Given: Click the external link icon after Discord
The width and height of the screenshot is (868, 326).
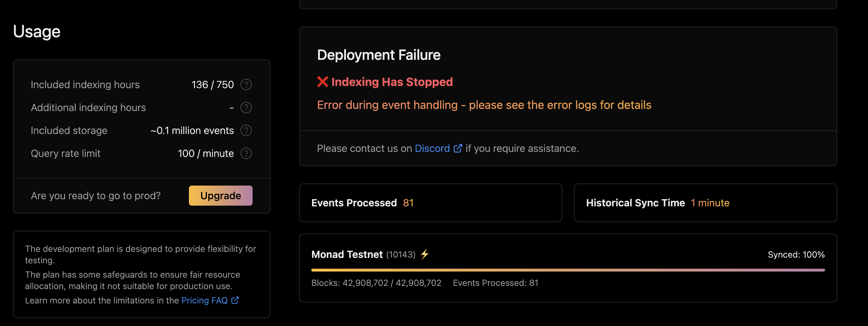Looking at the screenshot, I should click(x=458, y=148).
